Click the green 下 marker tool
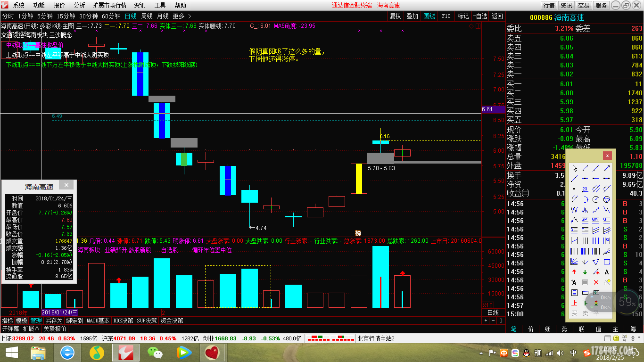 pos(585,303)
